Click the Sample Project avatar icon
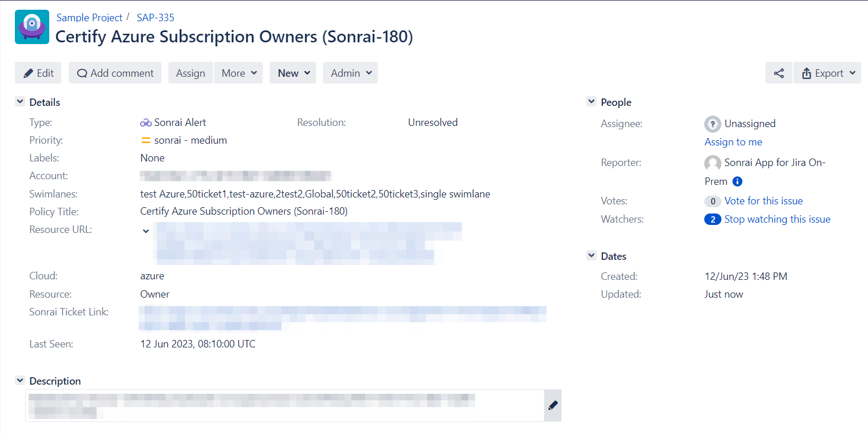The height and width of the screenshot is (435, 868). click(x=32, y=27)
